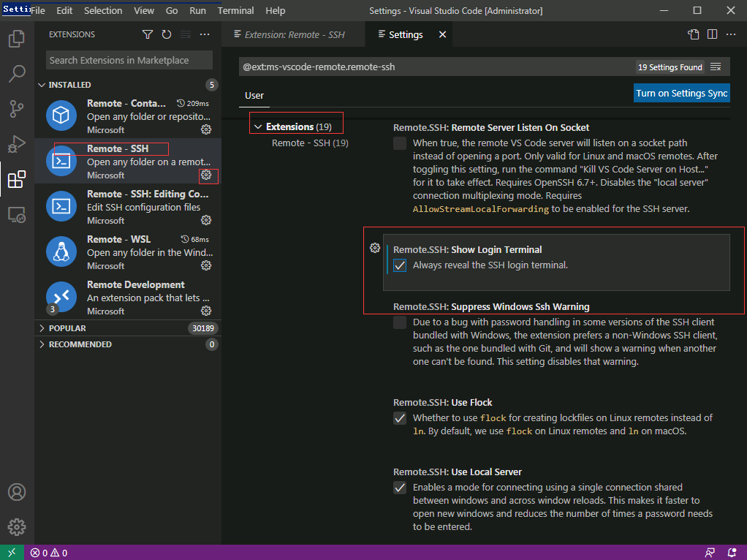Close the Settings editor tab
Image resolution: width=747 pixels, height=560 pixels.
(443, 34)
